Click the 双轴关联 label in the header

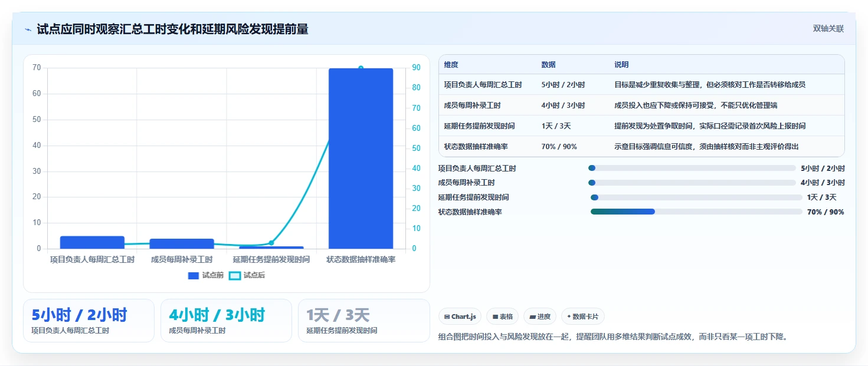tap(828, 28)
